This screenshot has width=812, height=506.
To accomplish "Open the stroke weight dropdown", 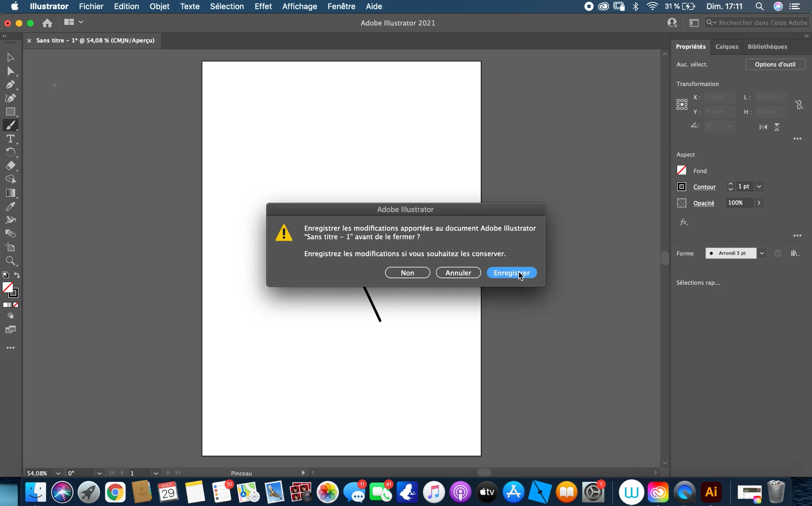I will (x=759, y=186).
